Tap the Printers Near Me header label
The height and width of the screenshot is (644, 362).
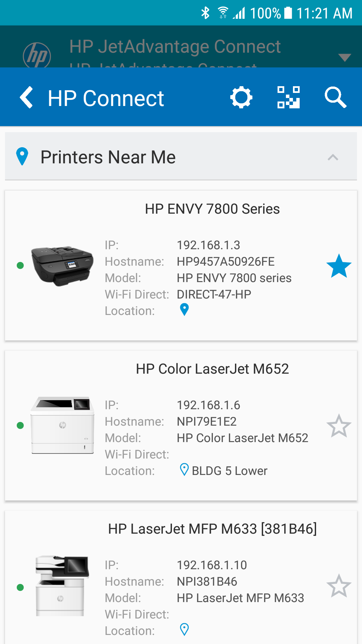pos(108,157)
